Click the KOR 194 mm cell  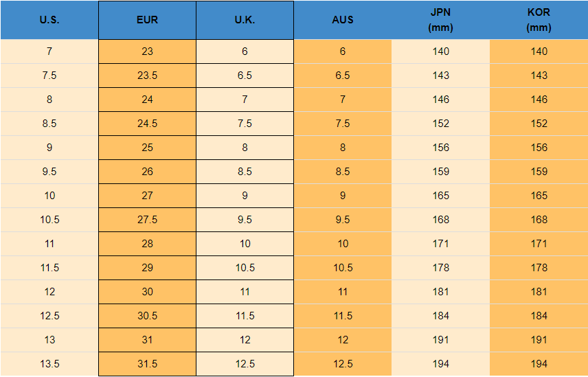[539, 364]
